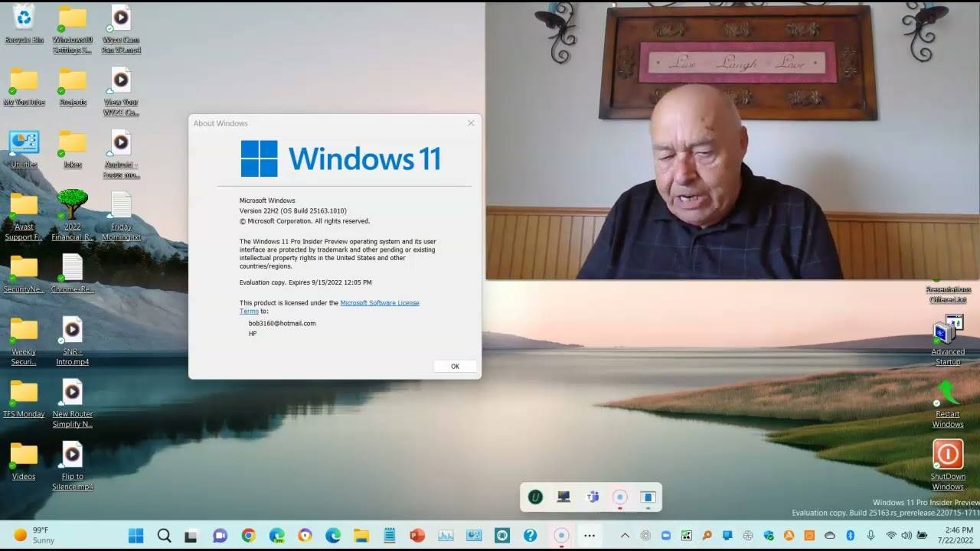Viewport: 980px width, 551px height.
Task: Select the Wyze Cam Pan video file
Action: (x=121, y=29)
